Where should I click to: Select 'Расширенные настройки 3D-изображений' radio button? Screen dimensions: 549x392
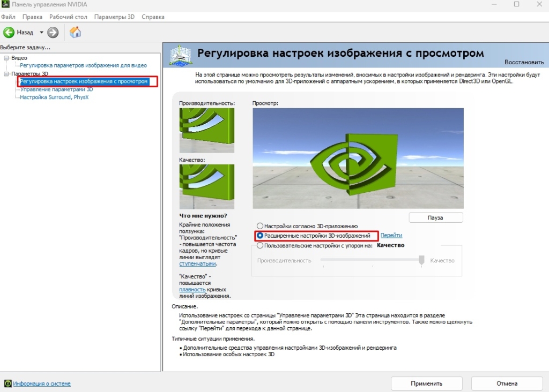click(x=260, y=236)
